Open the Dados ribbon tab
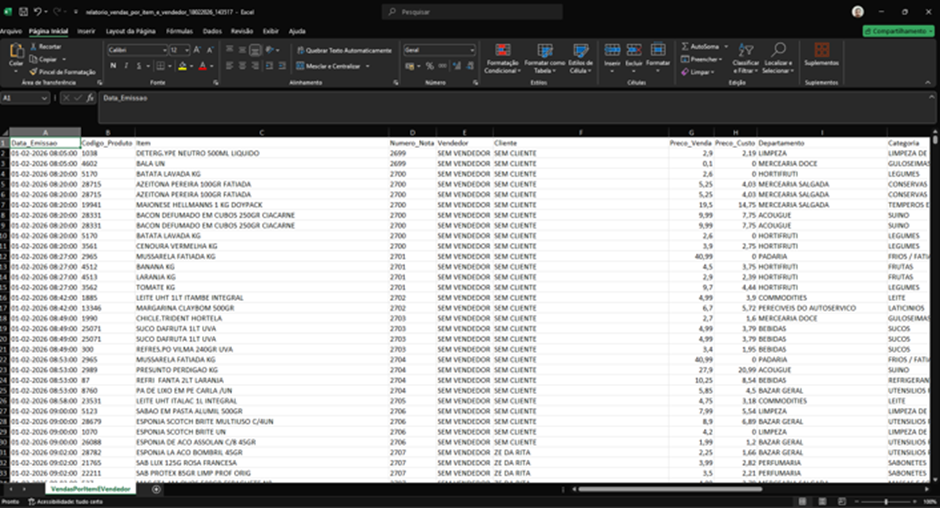This screenshot has width=940, height=508. coord(212,31)
